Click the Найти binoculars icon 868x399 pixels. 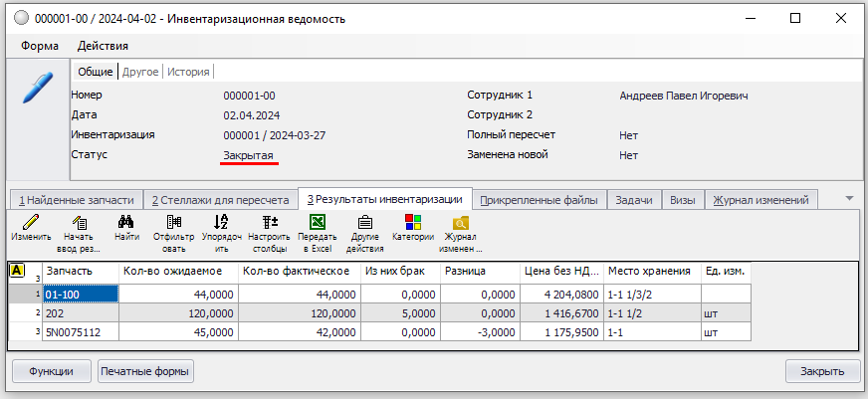click(125, 223)
